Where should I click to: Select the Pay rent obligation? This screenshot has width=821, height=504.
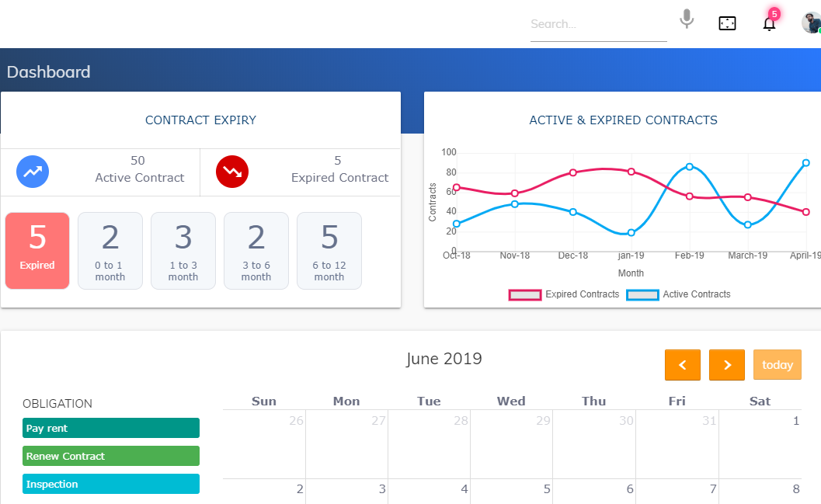point(111,428)
